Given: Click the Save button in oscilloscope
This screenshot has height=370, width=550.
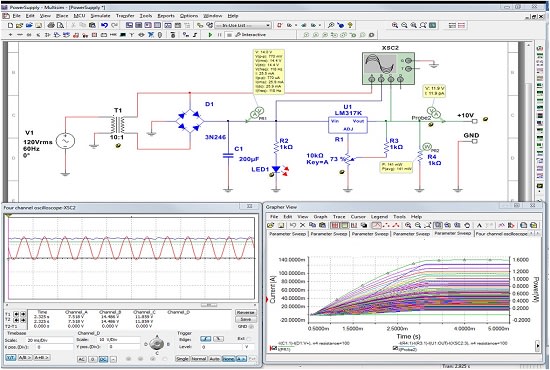Looking at the screenshot, I should tap(246, 319).
